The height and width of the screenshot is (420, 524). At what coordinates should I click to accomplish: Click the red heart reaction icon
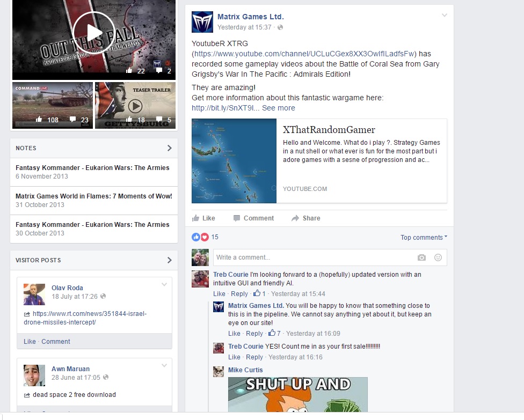tap(205, 237)
